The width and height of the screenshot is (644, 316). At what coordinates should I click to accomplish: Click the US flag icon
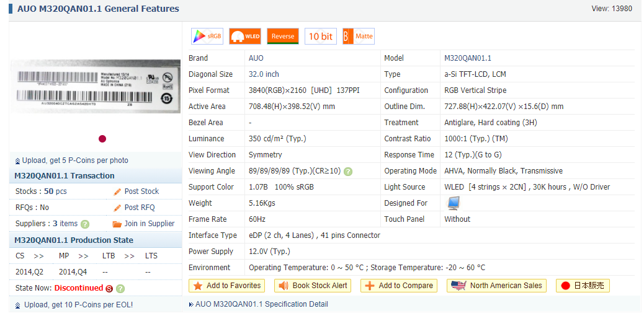point(458,285)
